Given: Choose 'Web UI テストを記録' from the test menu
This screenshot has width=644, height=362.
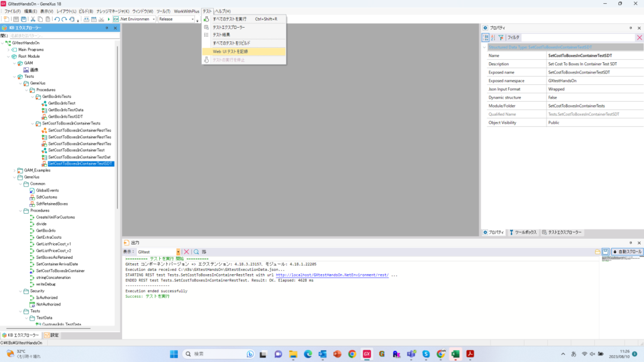Looking at the screenshot, I should coord(230,51).
